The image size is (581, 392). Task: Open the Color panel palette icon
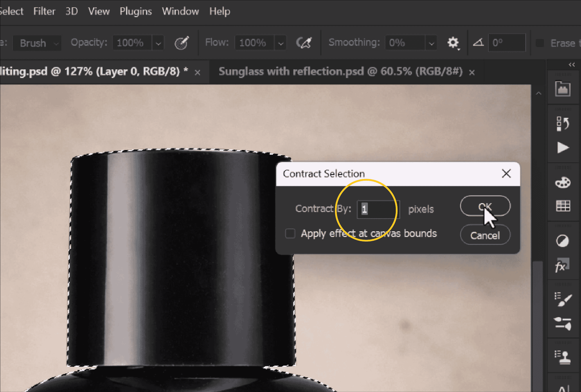coord(563,183)
